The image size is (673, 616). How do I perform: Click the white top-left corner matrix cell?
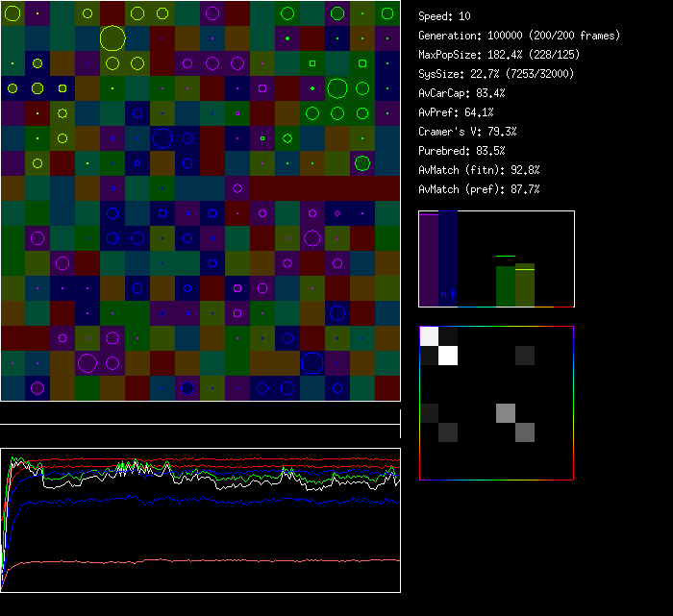[429, 336]
